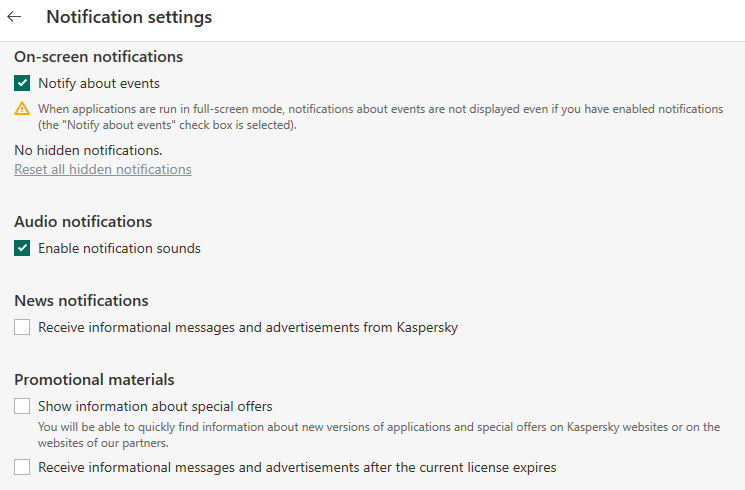Image resolution: width=745 pixels, height=490 pixels.
Task: Reset all hidden notifications
Action: (103, 170)
